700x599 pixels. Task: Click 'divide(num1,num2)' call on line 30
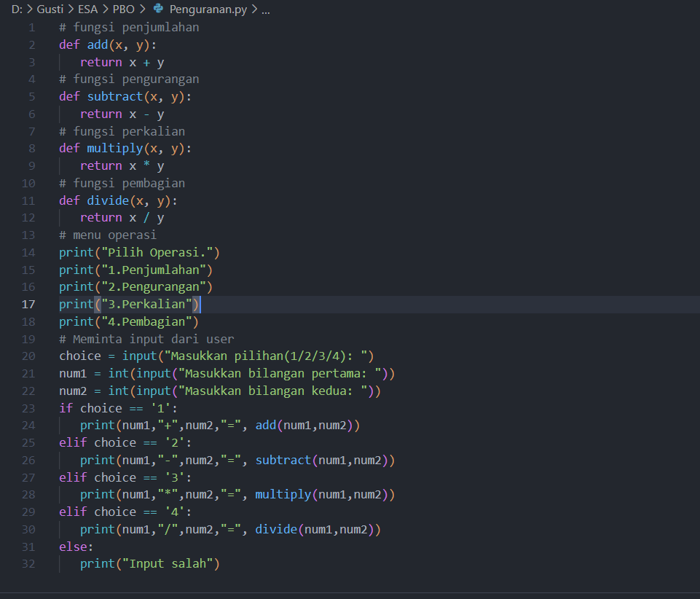point(314,530)
